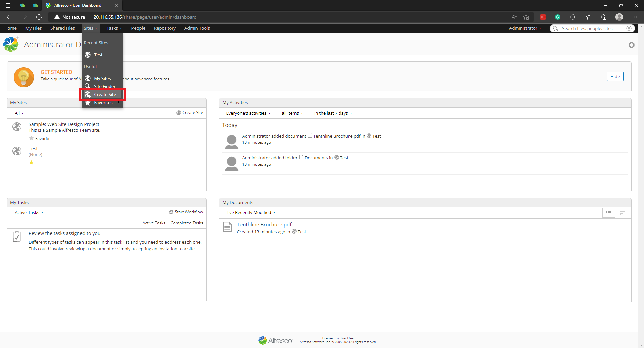Click Administrator avatar beside added folder activity
The image size is (644, 348).
pyautogui.click(x=232, y=164)
